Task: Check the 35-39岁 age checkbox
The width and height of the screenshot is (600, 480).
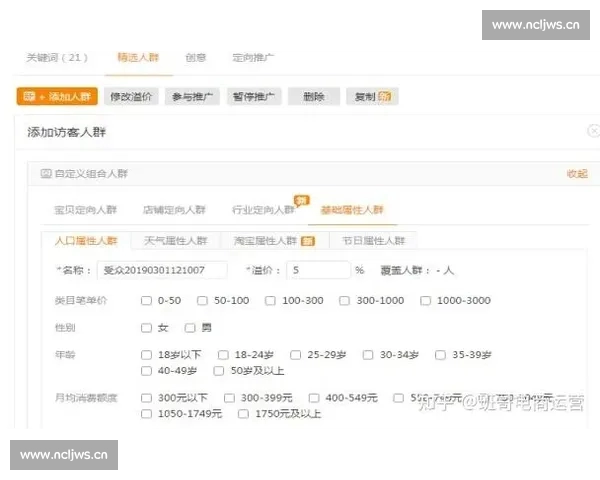Action: [x=440, y=355]
